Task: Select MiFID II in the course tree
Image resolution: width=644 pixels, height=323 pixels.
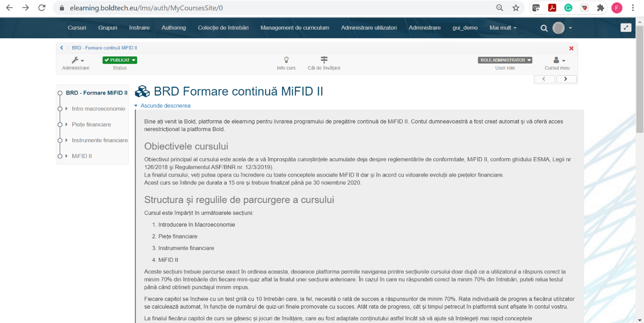Action: tap(82, 156)
